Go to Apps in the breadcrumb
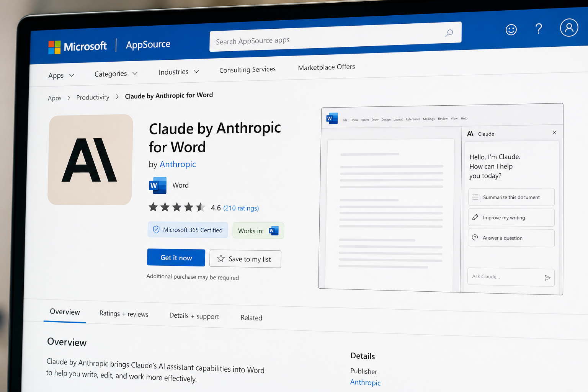This screenshot has width=588, height=392. (54, 98)
